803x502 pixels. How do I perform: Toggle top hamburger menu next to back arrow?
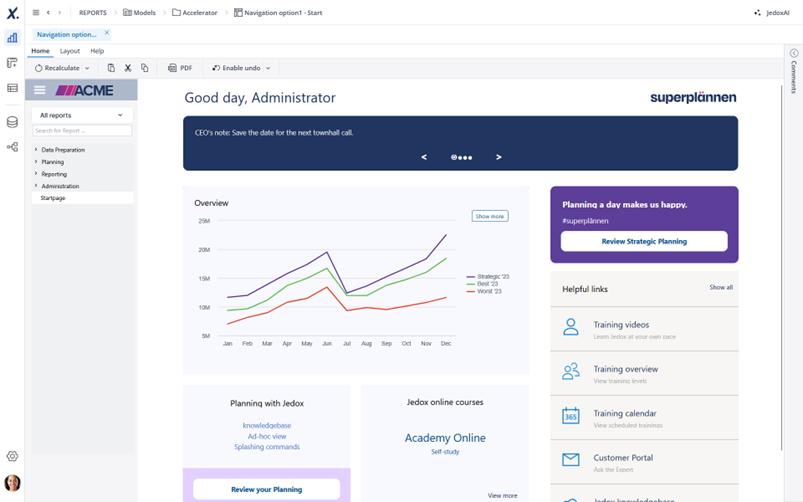(36, 13)
